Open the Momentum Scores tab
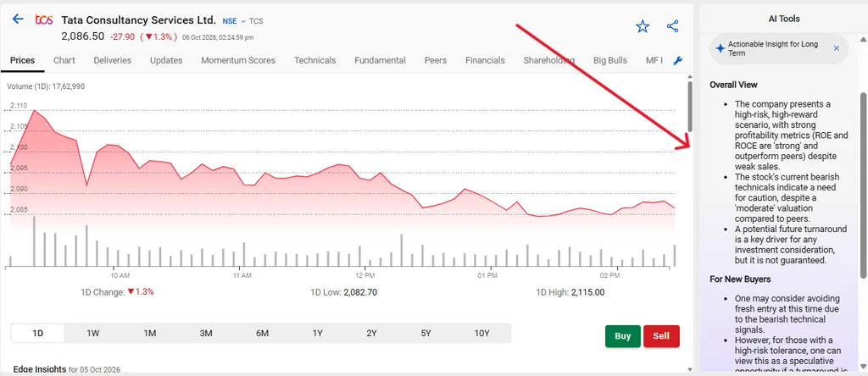The image size is (868, 376). 238,60
